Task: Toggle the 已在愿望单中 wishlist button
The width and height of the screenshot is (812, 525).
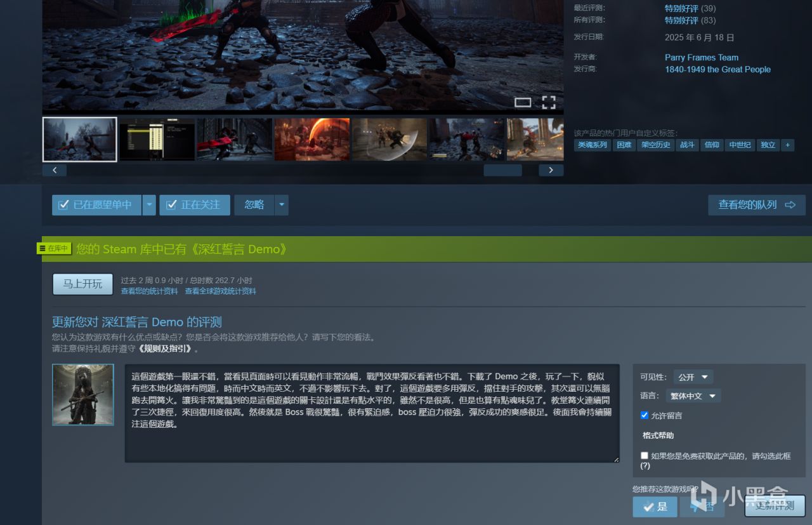Action: tap(96, 205)
